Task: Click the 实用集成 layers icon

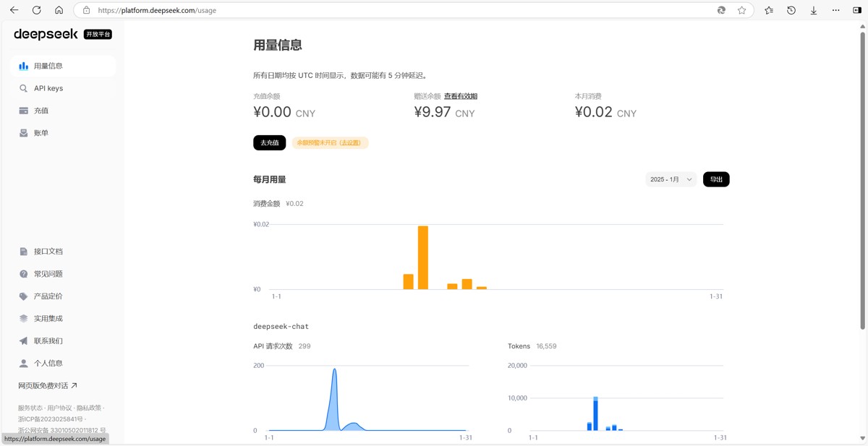Action: coord(23,319)
